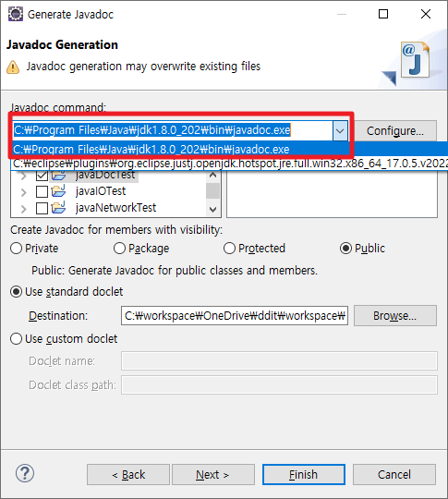448x499 pixels.
Task: Click the project list scroll up arrow
Action: click(x=212, y=176)
